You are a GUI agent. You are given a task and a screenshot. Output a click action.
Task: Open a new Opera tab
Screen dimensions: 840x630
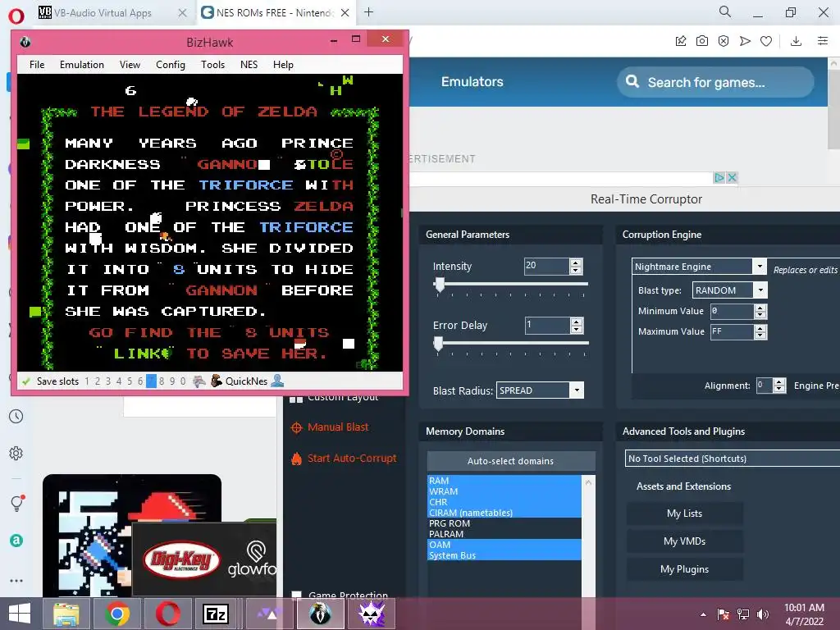[x=368, y=11]
